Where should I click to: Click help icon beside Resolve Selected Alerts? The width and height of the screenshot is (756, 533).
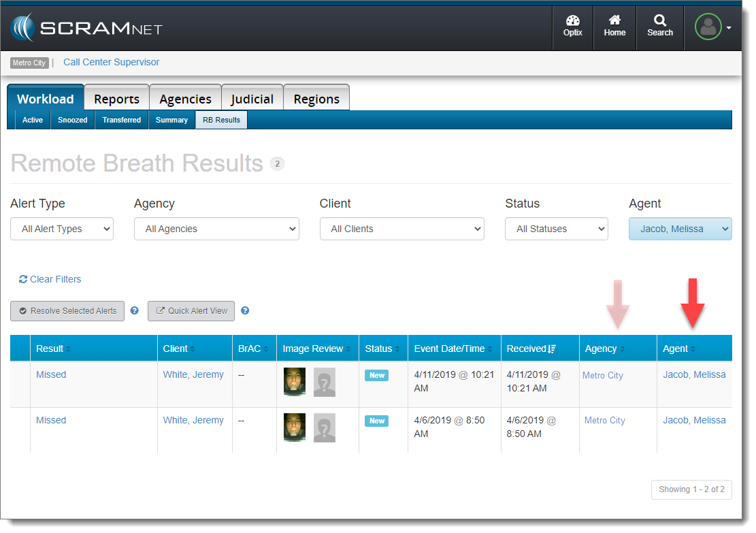coord(135,310)
